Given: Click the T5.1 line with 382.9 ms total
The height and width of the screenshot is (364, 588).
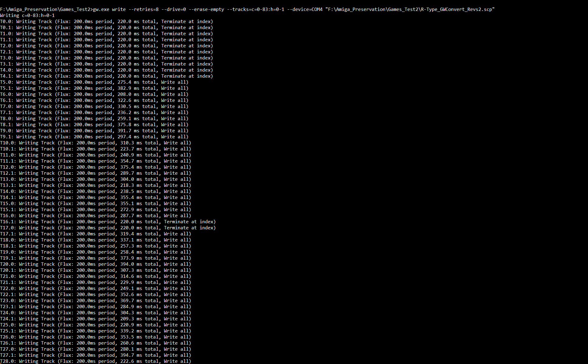Looking at the screenshot, I should tap(94, 88).
